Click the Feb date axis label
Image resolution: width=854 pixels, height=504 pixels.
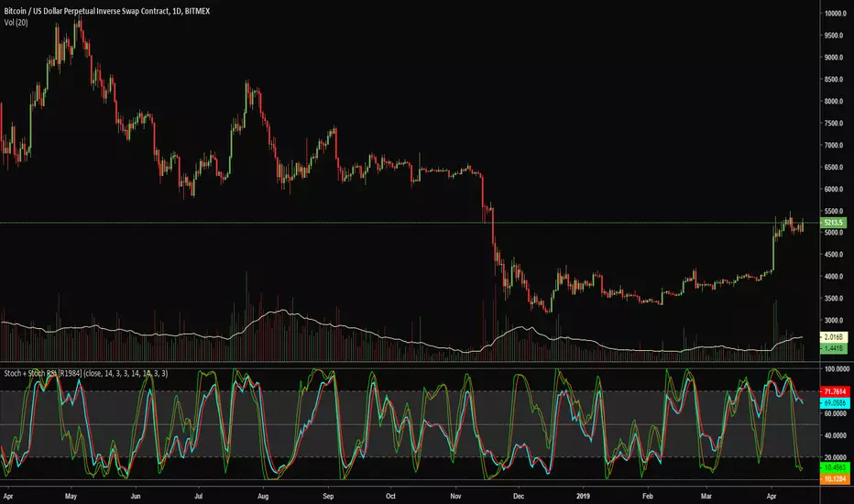[647, 497]
